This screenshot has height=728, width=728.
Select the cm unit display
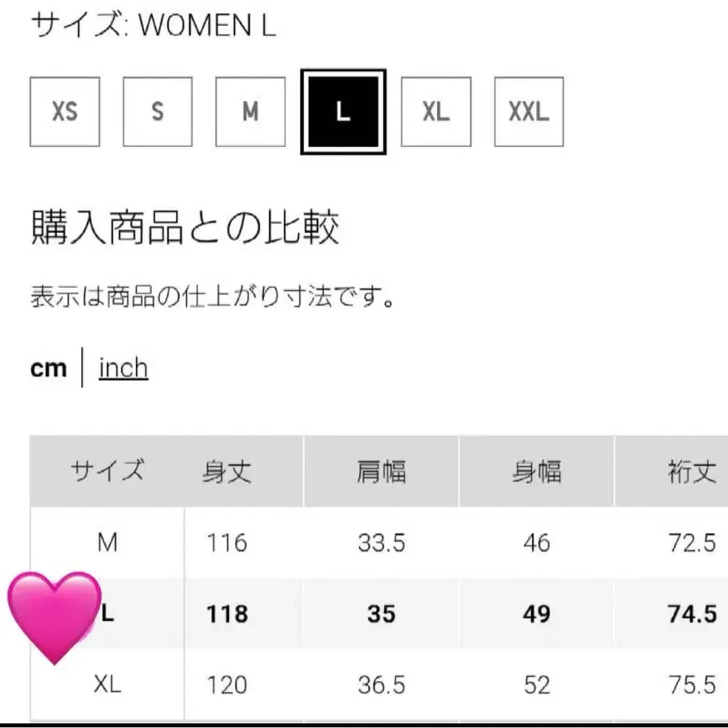pos(49,367)
